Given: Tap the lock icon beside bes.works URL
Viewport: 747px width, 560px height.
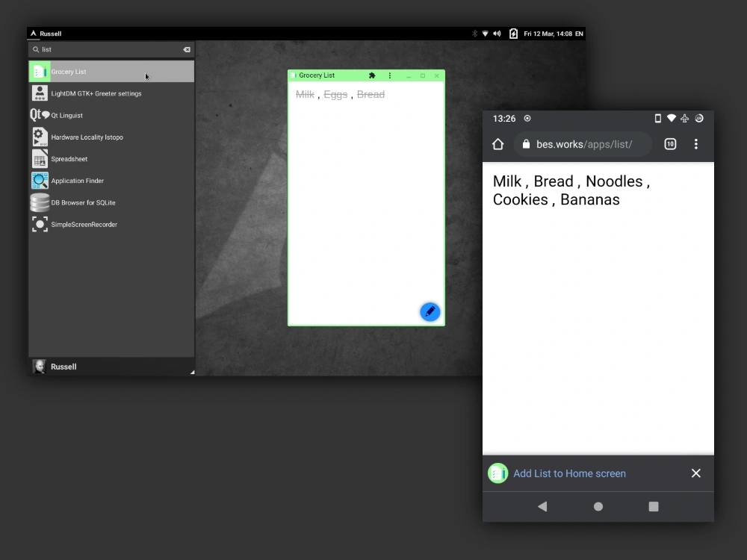Looking at the screenshot, I should point(526,144).
